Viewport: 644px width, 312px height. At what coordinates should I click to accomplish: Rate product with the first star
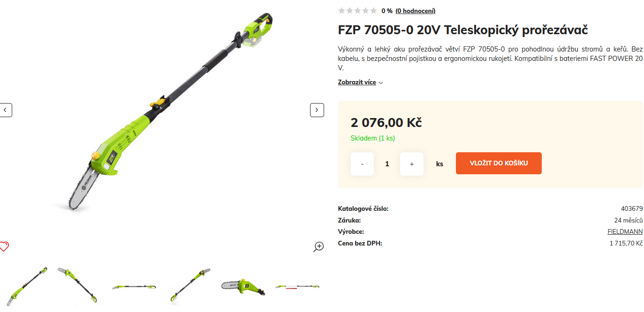point(341,11)
